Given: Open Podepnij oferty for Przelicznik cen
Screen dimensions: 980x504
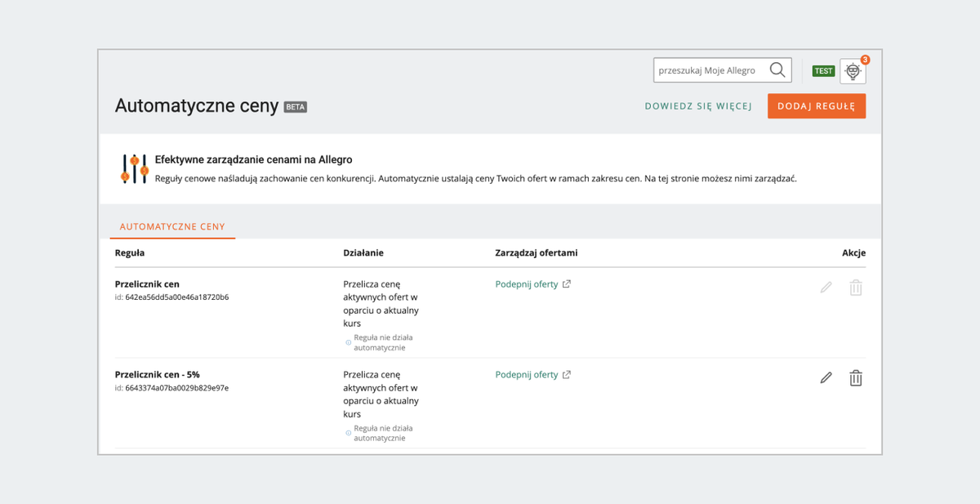Looking at the screenshot, I should coord(527,284).
